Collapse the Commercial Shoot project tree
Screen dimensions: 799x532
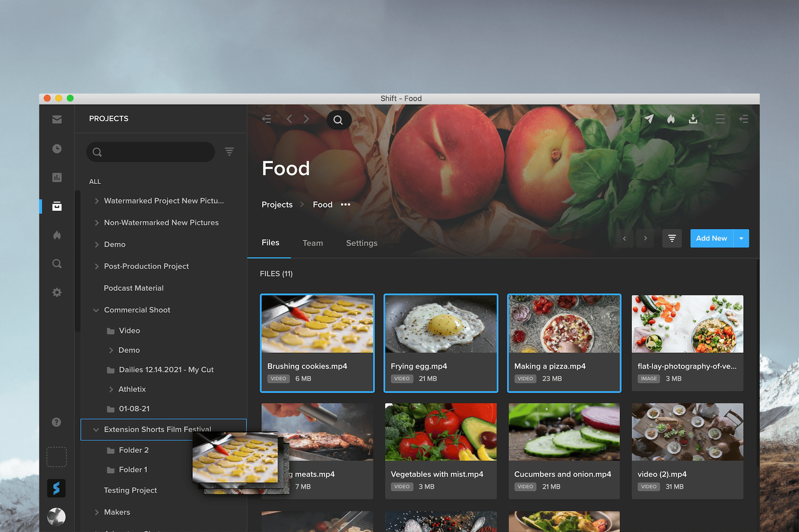click(x=96, y=310)
